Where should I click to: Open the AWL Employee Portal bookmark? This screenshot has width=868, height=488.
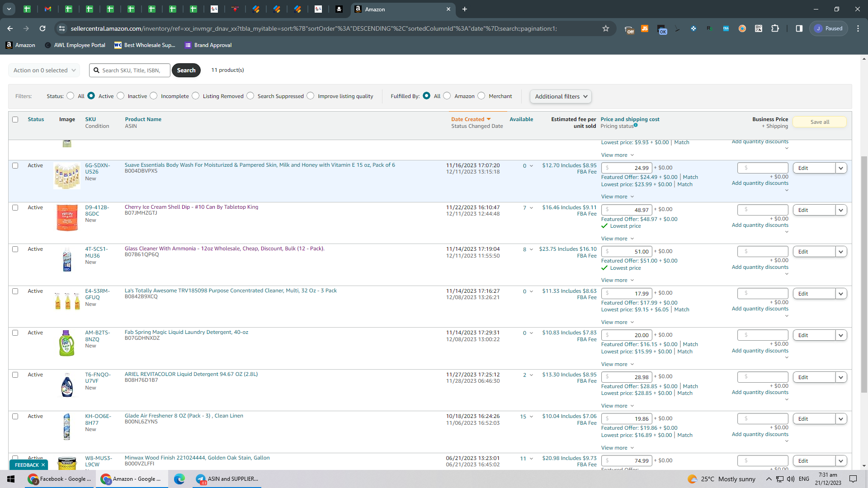[75, 45]
